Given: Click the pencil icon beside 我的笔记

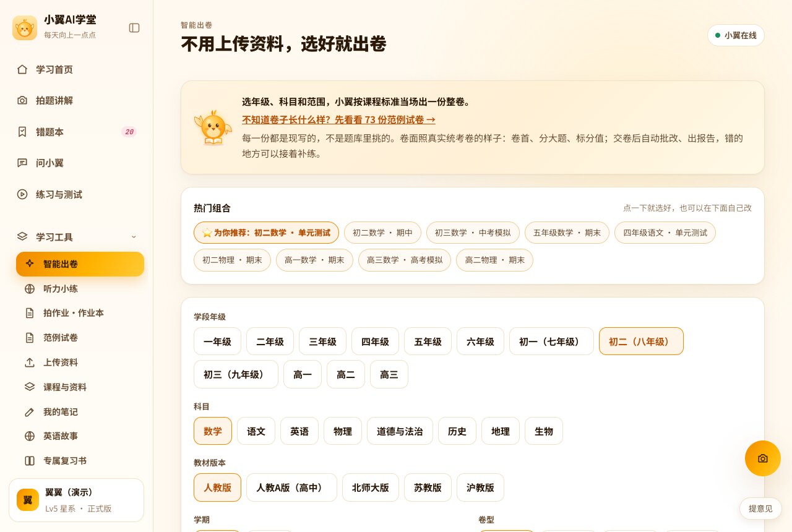Looking at the screenshot, I should (x=30, y=411).
